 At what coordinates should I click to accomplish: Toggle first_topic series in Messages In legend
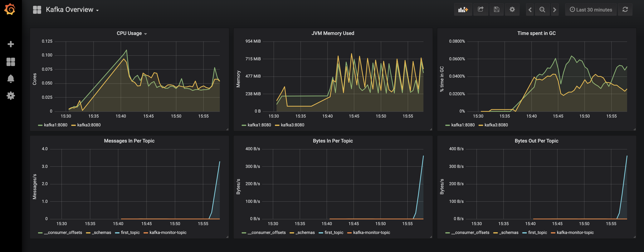127,232
